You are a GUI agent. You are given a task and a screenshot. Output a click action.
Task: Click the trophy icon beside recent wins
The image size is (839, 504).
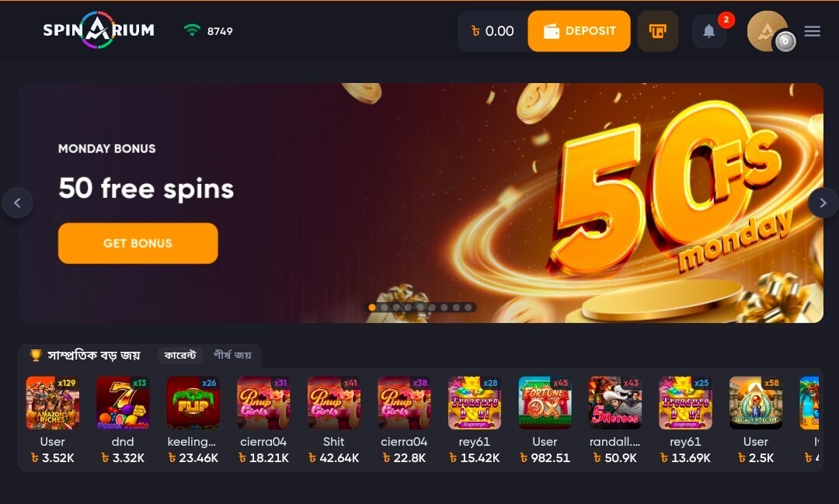click(x=36, y=355)
